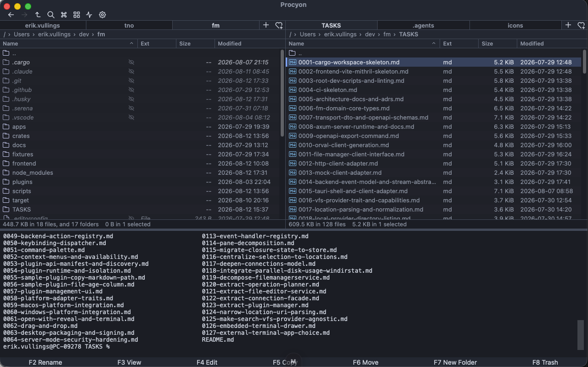Click F6 Move button
588x367 pixels.
[366, 362]
